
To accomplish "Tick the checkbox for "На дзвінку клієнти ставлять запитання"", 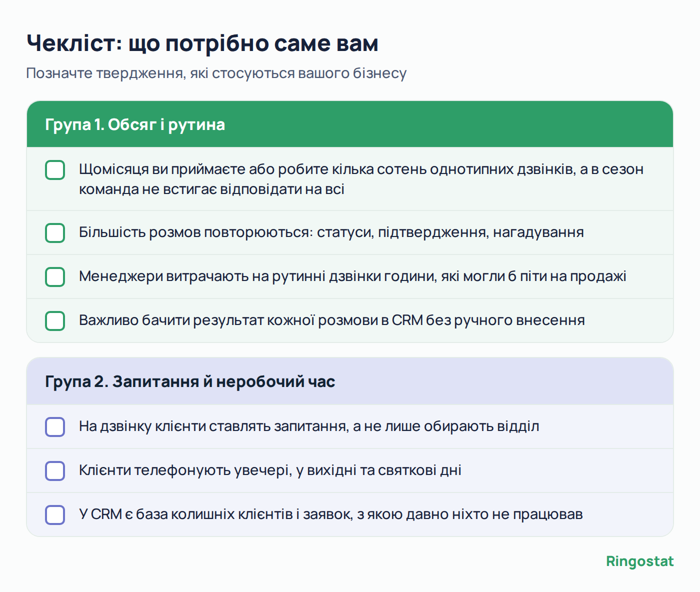I will (55, 427).
